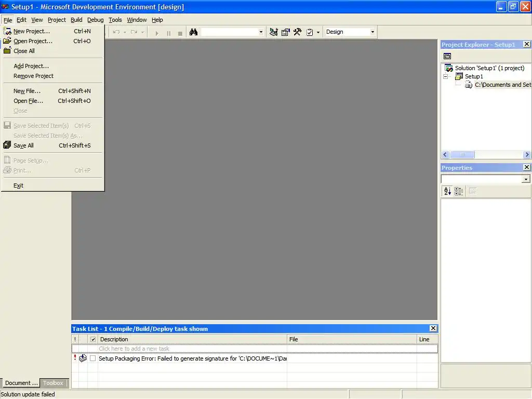Click the binoculars Find icon
Viewport: 532px width, 399px height.
point(193,32)
